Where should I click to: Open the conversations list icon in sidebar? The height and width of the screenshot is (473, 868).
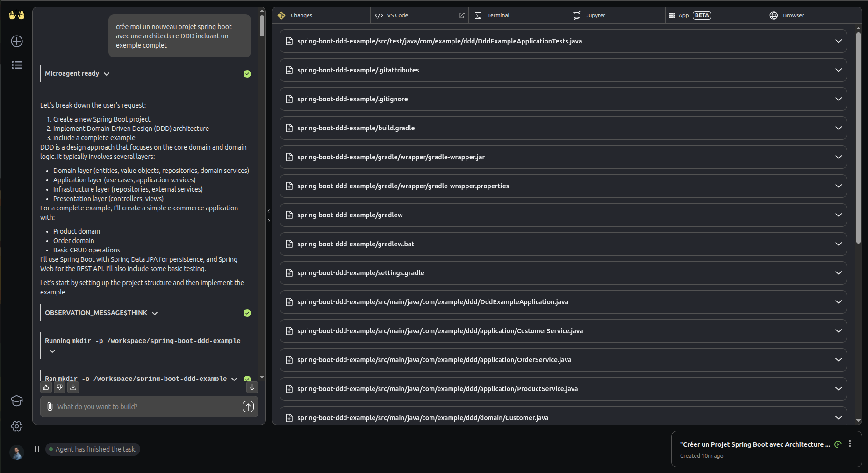coord(17,65)
